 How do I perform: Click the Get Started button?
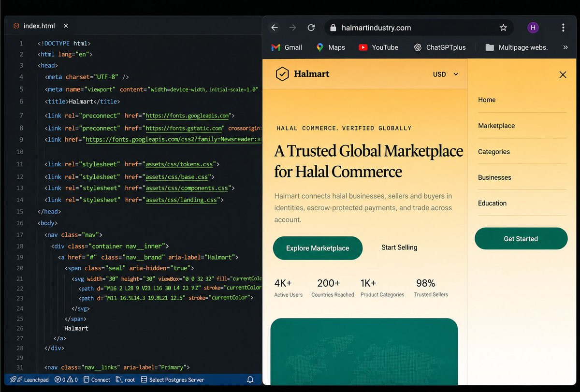(x=521, y=239)
